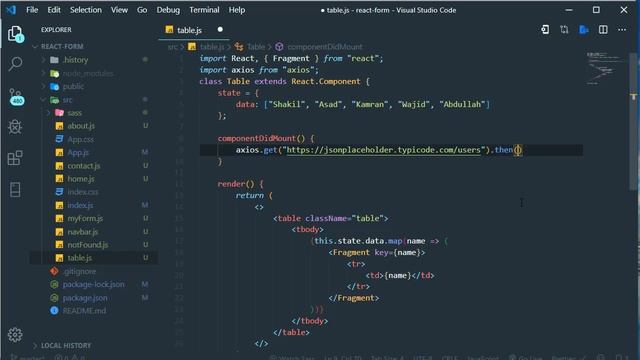Viewport: 640px width, 360px height.
Task: Open More Actions ellipsis in editor toolbar
Action: (x=622, y=29)
